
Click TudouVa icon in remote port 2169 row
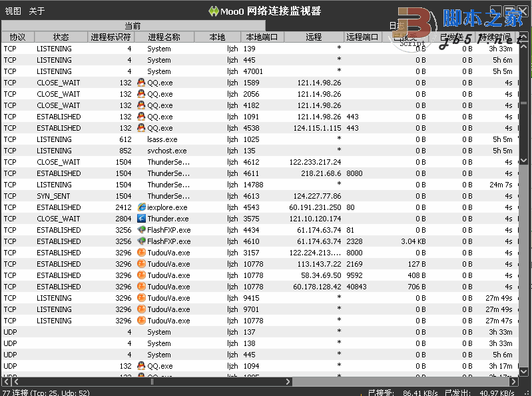[141, 264]
